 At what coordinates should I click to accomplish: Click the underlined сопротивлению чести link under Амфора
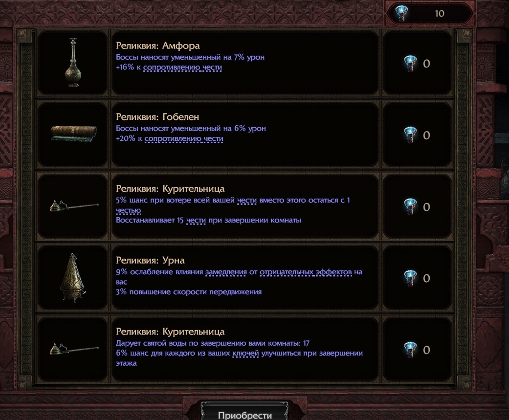(182, 67)
